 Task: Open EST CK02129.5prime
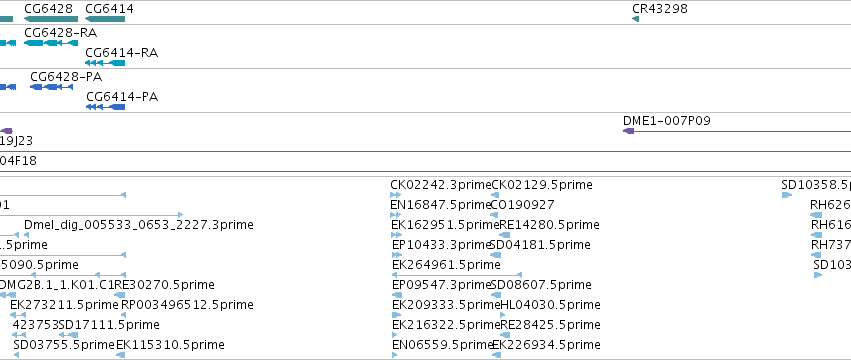point(542,185)
